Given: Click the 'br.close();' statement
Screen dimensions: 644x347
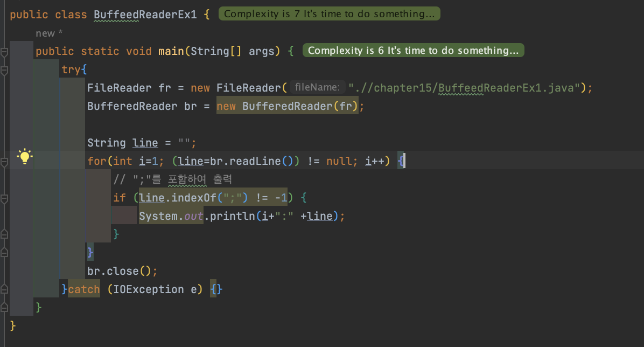Looking at the screenshot, I should pyautogui.click(x=122, y=271).
